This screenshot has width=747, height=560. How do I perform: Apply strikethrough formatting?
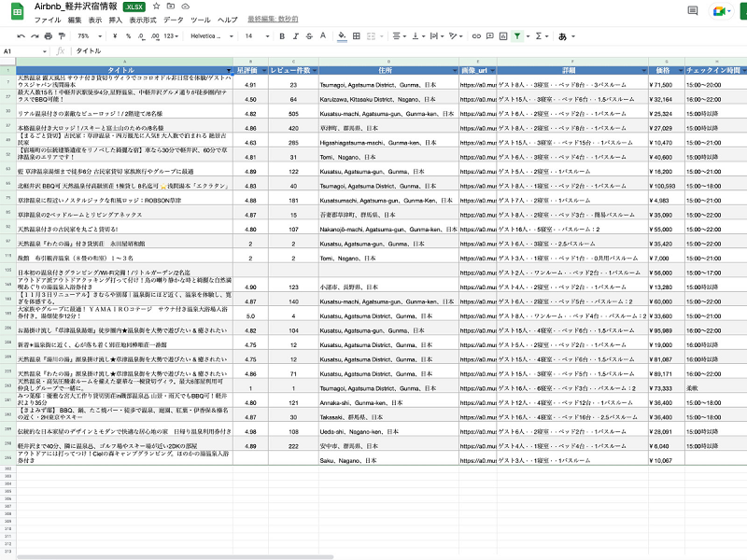[x=309, y=36]
